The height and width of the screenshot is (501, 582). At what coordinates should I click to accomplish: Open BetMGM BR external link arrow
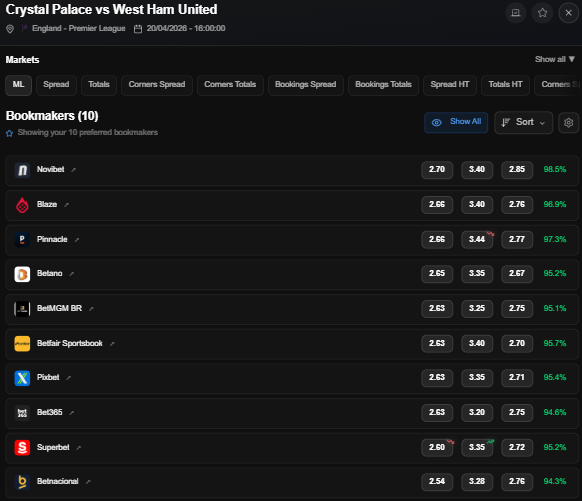(x=91, y=309)
